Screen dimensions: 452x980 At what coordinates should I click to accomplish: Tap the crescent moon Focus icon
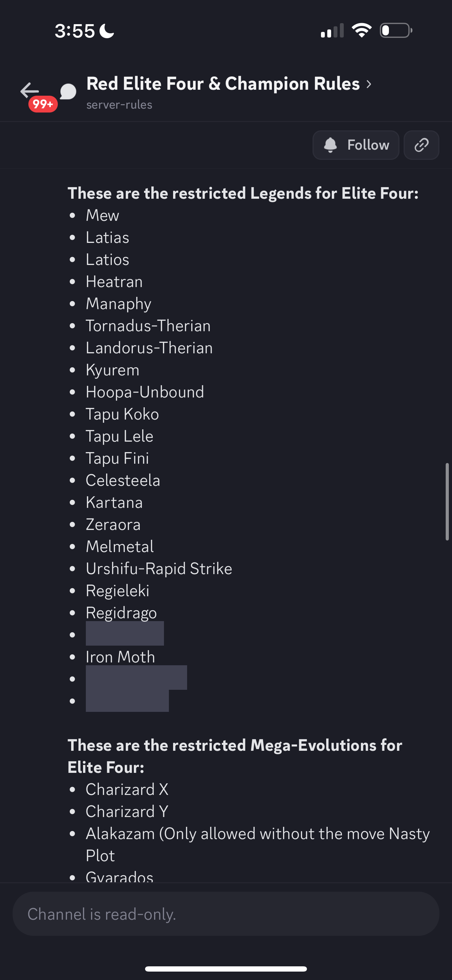[107, 31]
